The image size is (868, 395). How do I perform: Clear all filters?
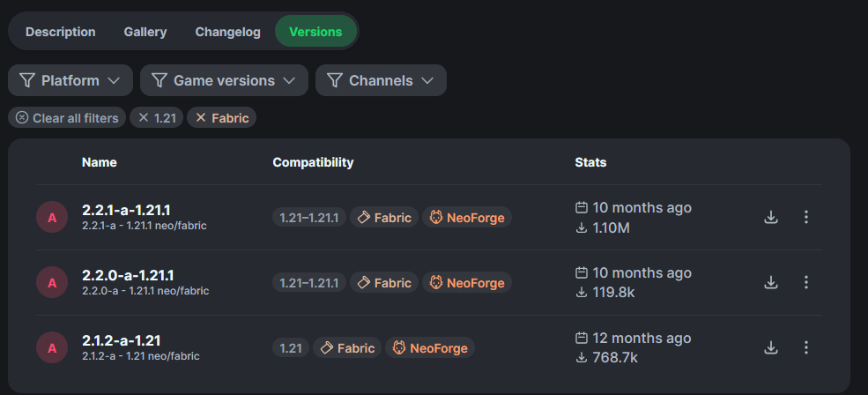[67, 118]
